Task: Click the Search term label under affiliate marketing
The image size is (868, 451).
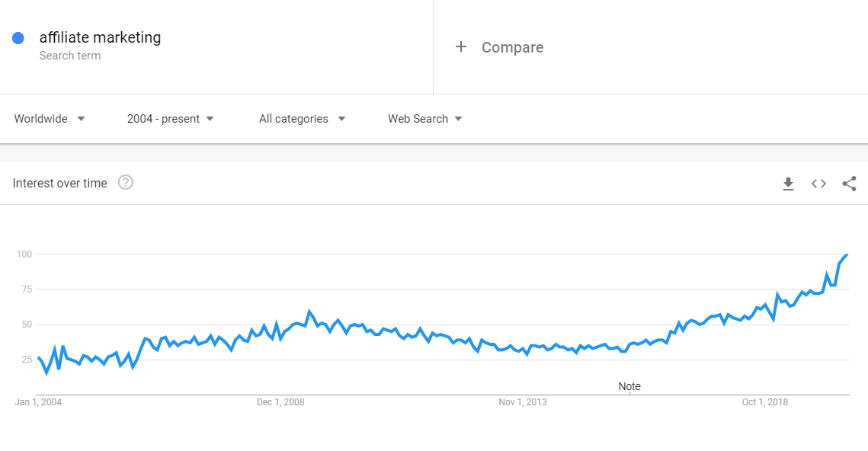Action: pyautogui.click(x=70, y=56)
